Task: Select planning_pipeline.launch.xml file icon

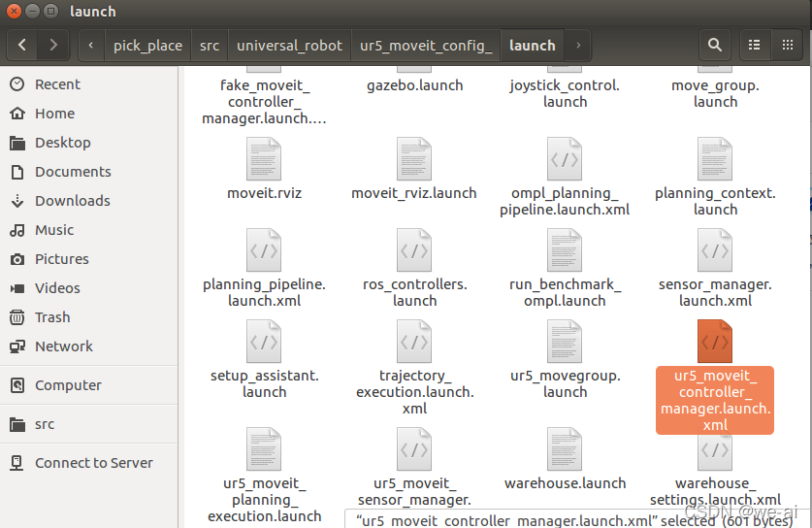Action: (x=264, y=249)
